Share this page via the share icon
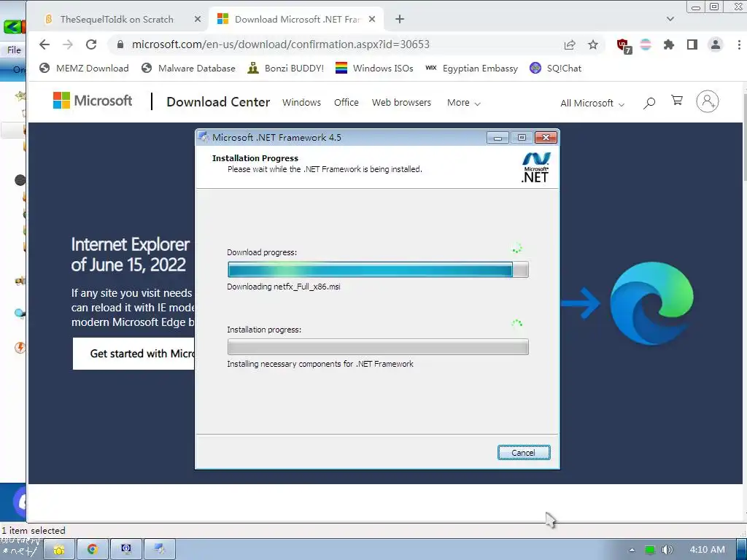This screenshot has width=747, height=560. click(x=569, y=44)
